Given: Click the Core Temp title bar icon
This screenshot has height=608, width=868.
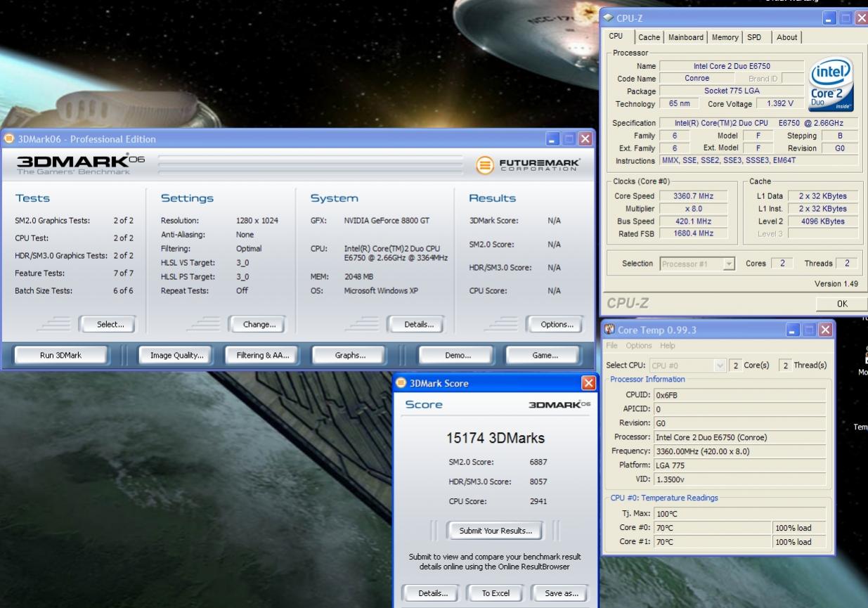Looking at the screenshot, I should (x=610, y=330).
